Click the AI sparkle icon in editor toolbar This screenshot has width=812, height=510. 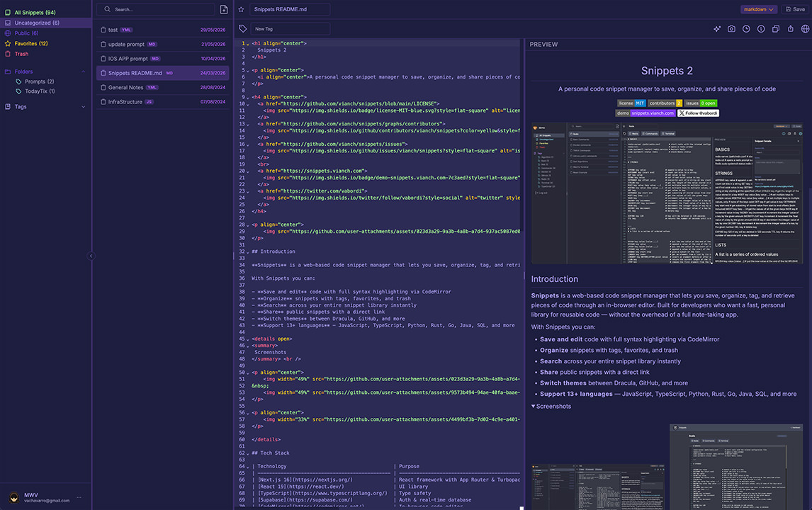pyautogui.click(x=717, y=29)
